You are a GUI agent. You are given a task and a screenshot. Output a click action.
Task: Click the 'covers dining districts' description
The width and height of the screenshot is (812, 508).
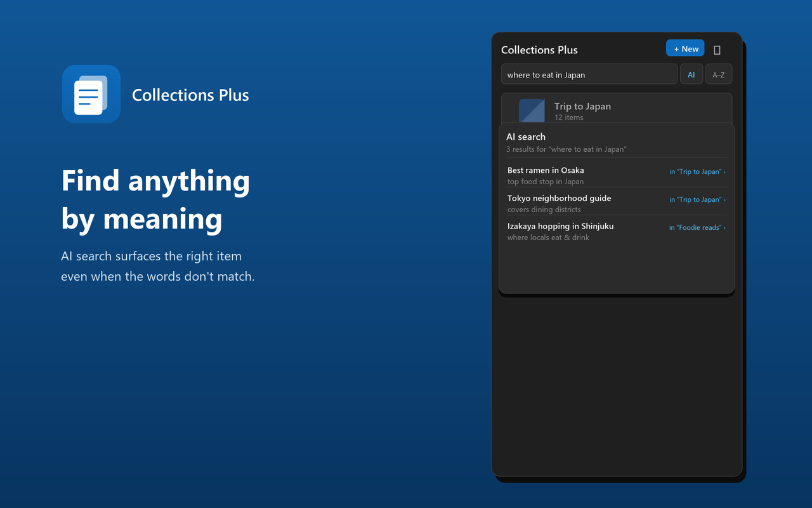(544, 210)
